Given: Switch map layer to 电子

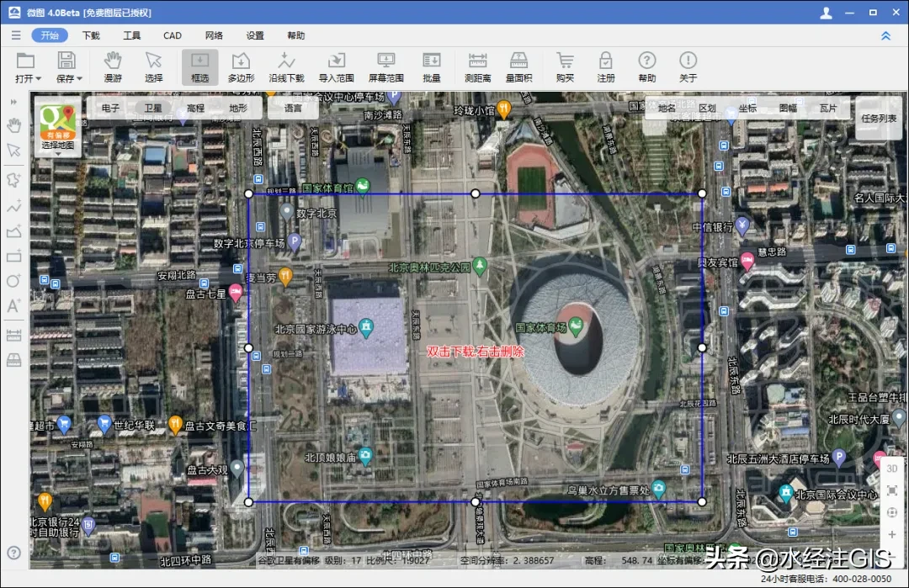Looking at the screenshot, I should pyautogui.click(x=110, y=109).
